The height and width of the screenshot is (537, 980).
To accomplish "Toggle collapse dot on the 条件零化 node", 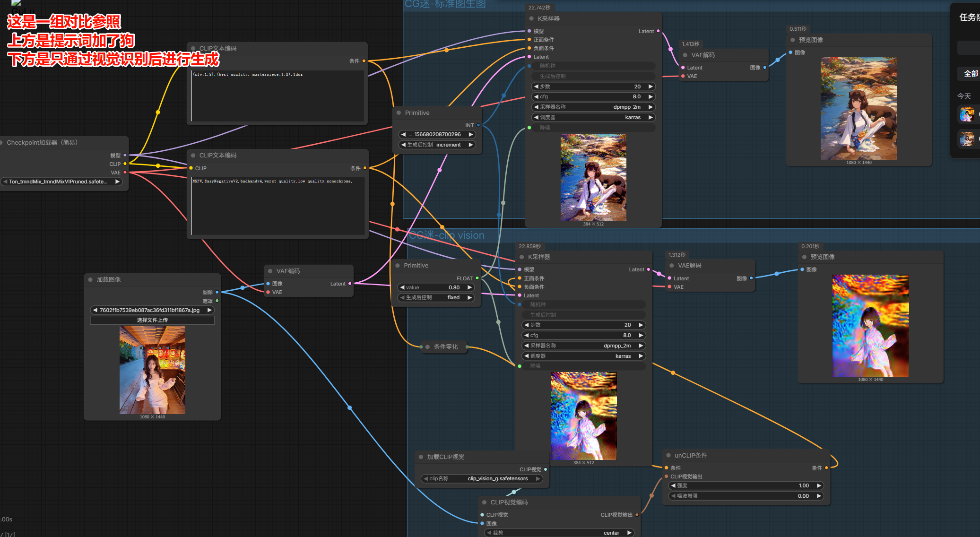I will 427,346.
